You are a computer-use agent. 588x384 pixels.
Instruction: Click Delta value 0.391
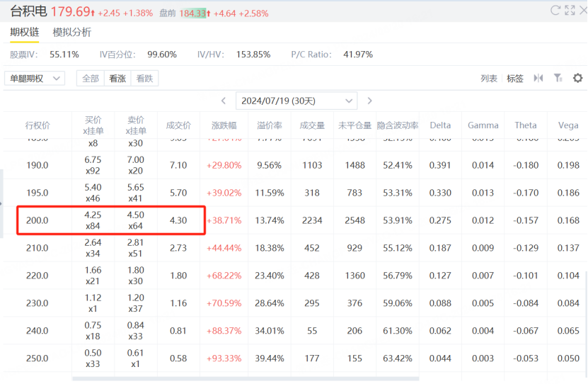(440, 165)
